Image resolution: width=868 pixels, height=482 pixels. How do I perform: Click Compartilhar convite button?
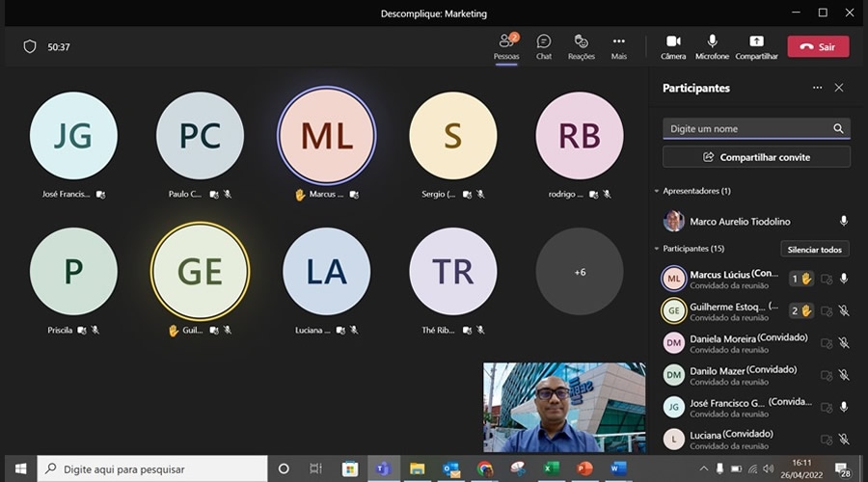756,156
